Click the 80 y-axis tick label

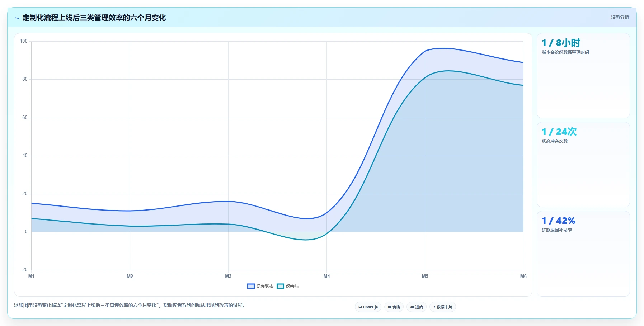25,79
